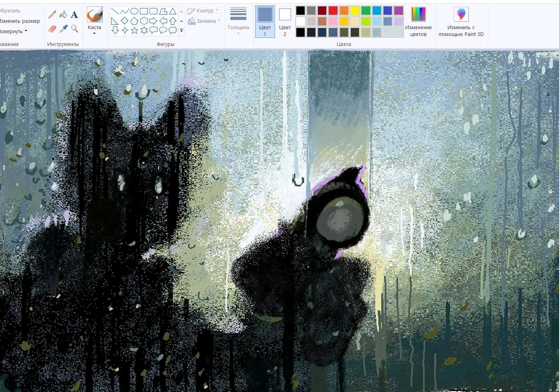Select the Text tool
559x392 pixels.
coord(74,15)
